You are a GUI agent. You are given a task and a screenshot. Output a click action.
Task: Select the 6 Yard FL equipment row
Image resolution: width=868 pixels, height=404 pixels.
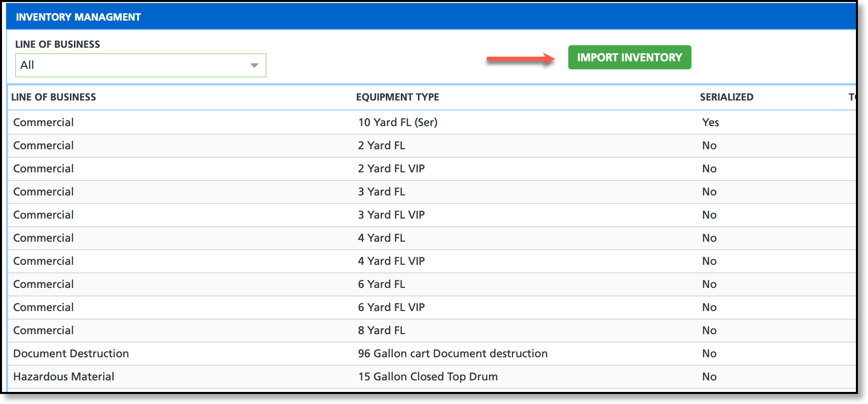pyautogui.click(x=432, y=284)
